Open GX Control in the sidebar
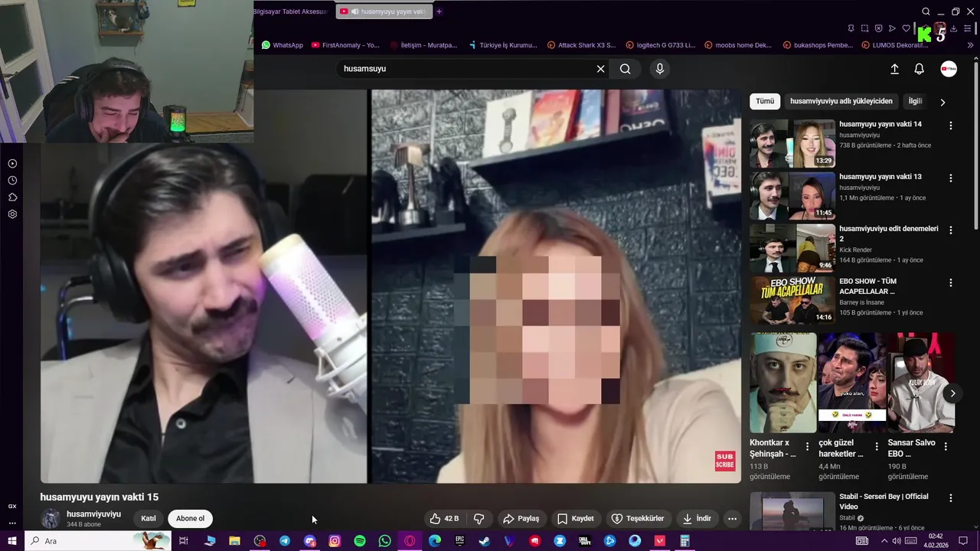The image size is (980, 551). [x=12, y=507]
